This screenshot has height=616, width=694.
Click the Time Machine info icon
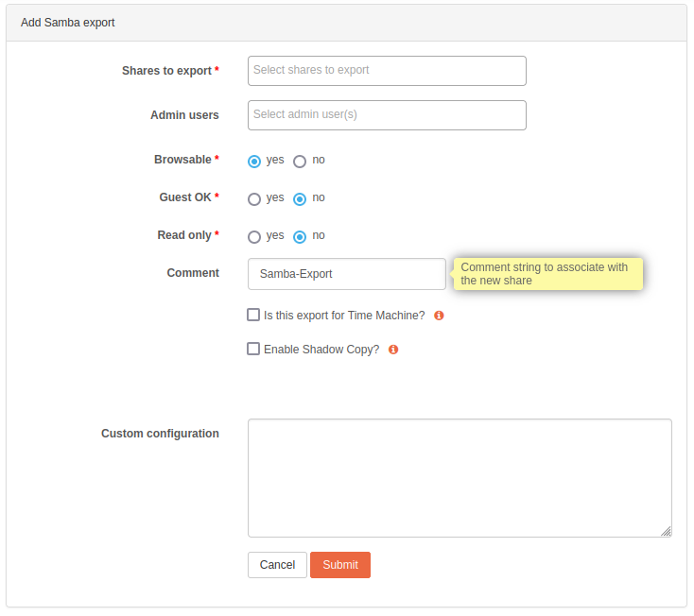click(x=439, y=316)
